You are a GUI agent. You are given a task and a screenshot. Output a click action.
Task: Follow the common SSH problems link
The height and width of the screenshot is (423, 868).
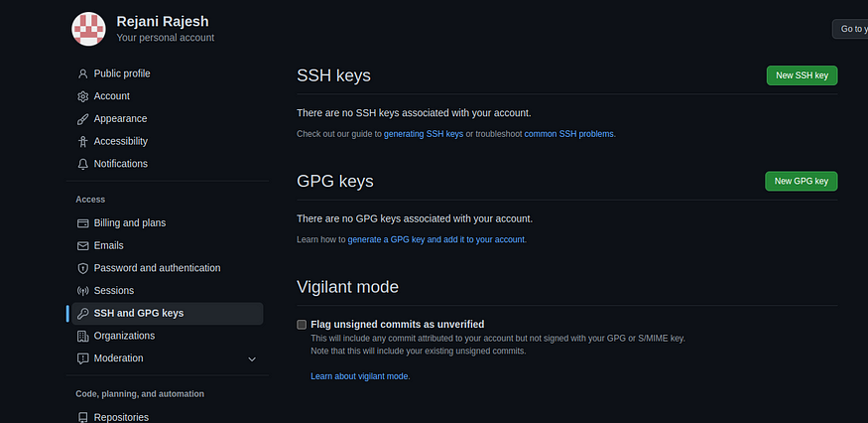[568, 134]
